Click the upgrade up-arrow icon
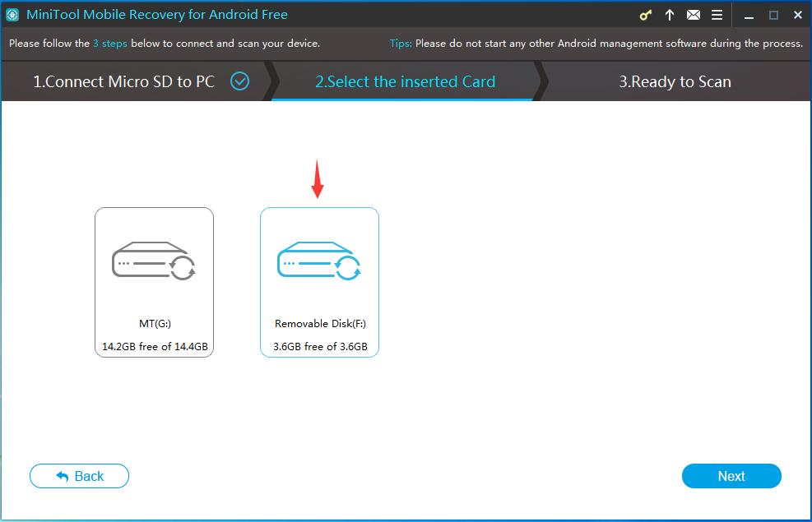Viewport: 812px width, 522px height. click(670, 15)
